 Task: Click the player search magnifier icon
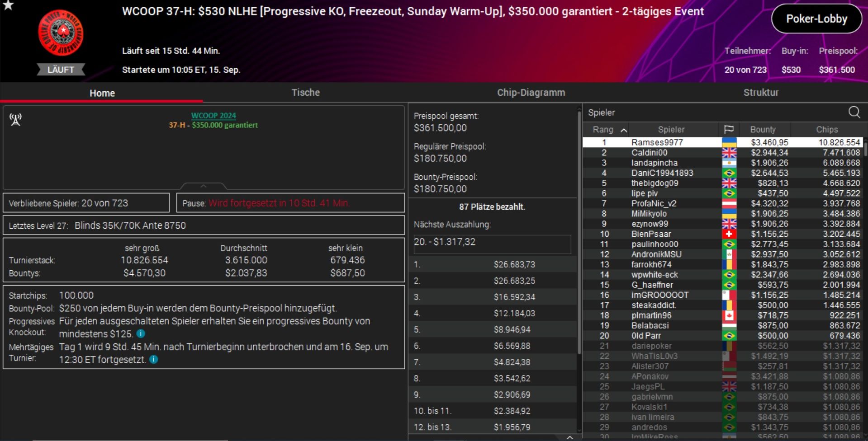pyautogui.click(x=854, y=113)
